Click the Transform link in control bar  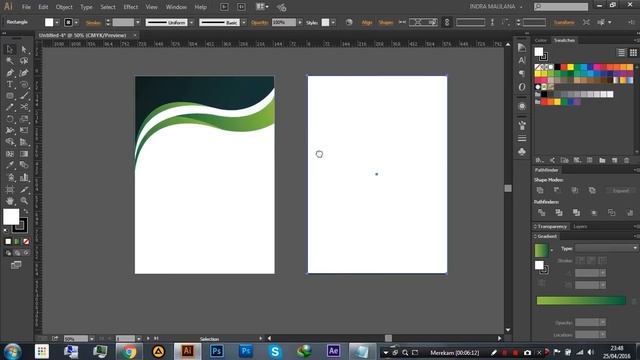point(564,22)
